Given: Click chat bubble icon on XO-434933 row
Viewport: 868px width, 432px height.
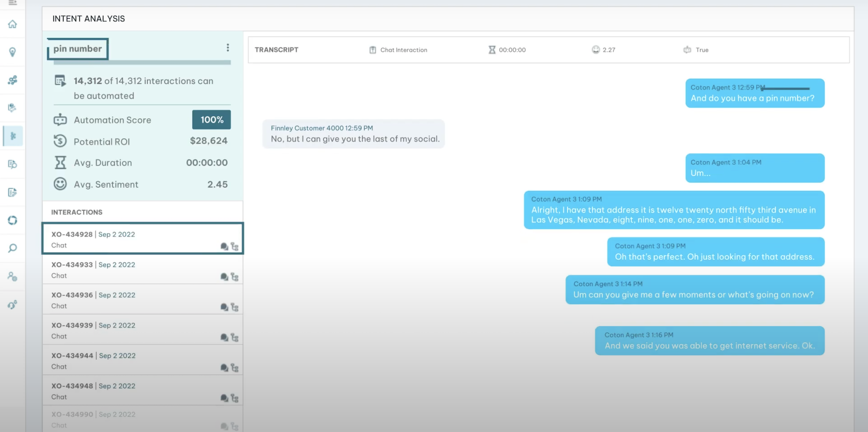Looking at the screenshot, I should (224, 277).
